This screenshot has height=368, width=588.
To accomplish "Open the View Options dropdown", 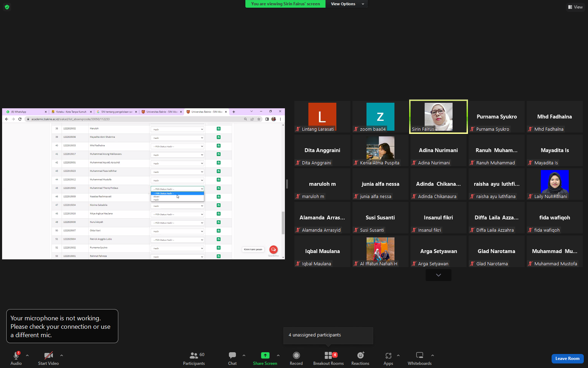I will [346, 4].
